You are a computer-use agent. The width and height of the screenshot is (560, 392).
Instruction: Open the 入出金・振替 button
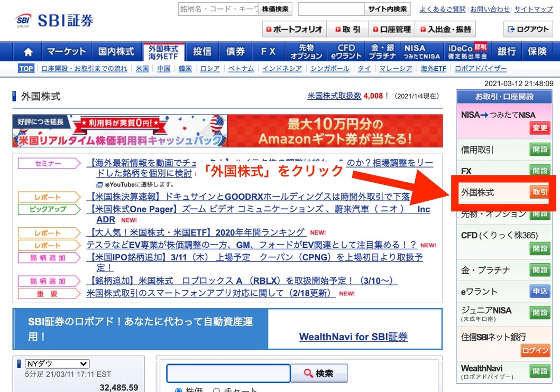click(x=445, y=29)
